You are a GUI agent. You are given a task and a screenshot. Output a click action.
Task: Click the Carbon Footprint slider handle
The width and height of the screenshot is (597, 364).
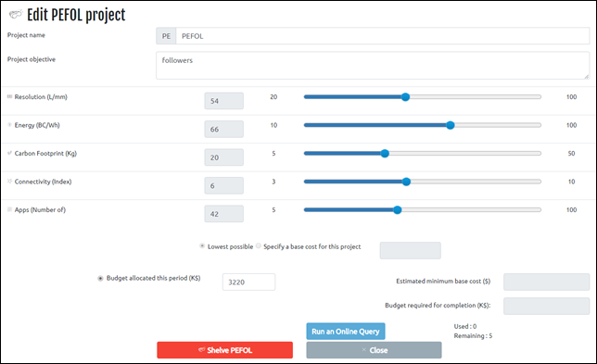pos(385,153)
